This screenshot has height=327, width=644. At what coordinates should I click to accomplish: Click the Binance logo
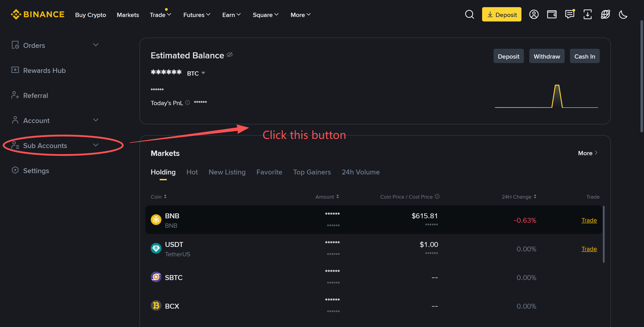coord(38,15)
